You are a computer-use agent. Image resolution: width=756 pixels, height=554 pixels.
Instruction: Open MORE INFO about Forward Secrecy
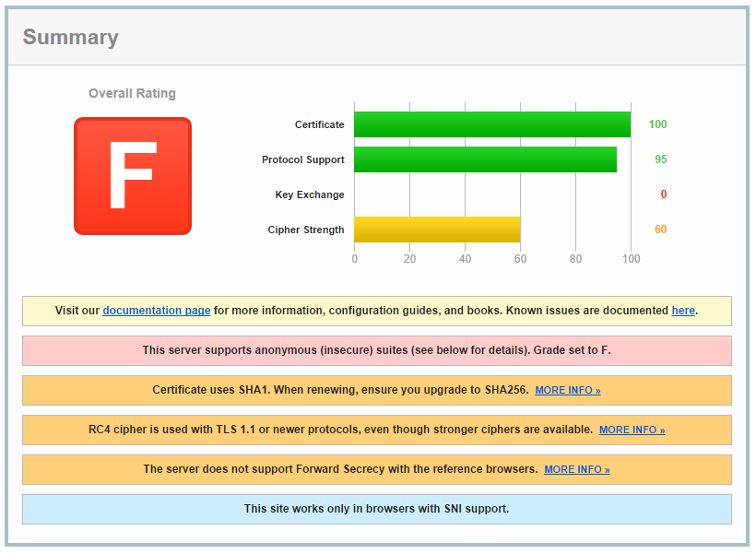point(576,469)
